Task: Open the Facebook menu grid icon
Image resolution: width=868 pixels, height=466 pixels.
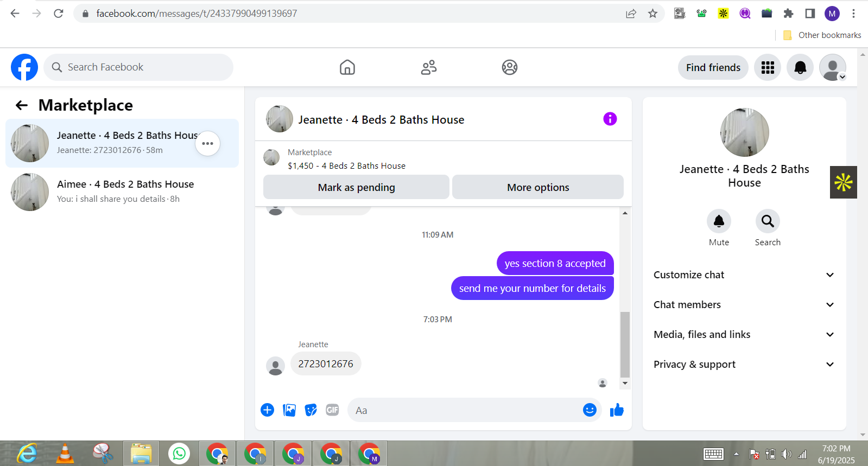Action: (x=768, y=67)
